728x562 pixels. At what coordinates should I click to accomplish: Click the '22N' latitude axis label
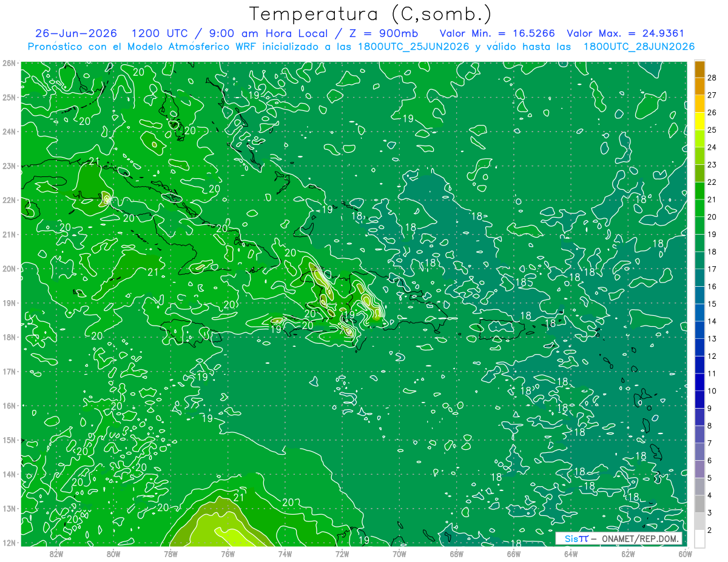pos(8,200)
